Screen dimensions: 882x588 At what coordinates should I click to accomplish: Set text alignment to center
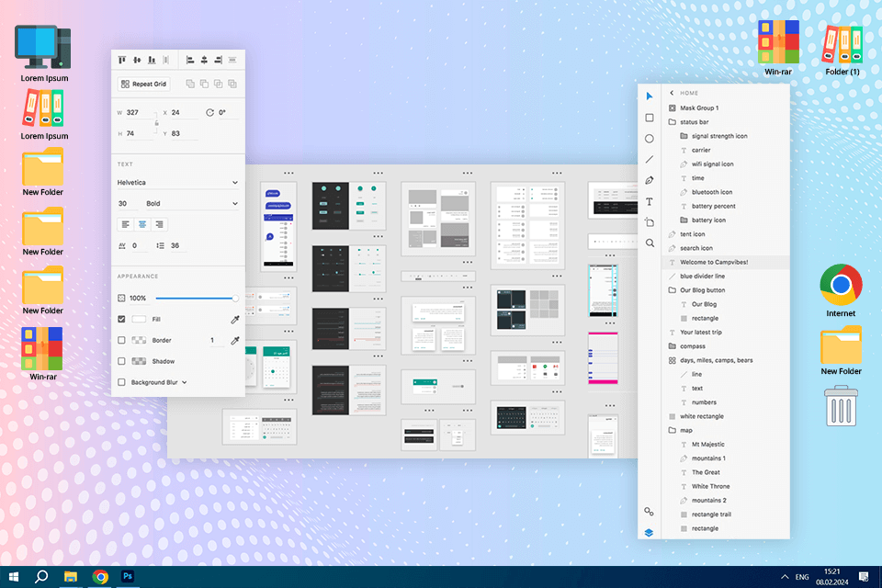142,224
